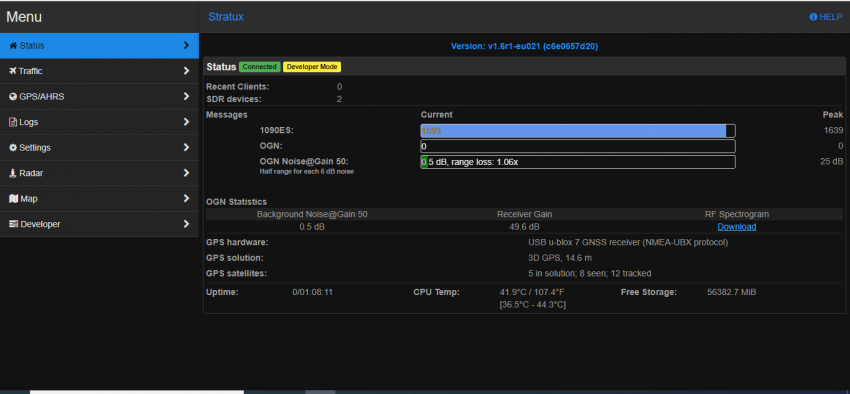The width and height of the screenshot is (850, 394).
Task: Open the Status menu item
Action: click(99, 46)
